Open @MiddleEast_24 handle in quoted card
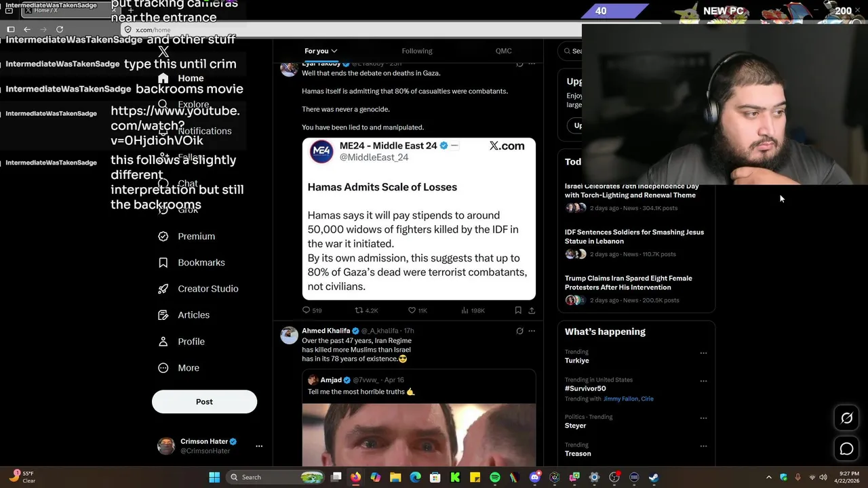Image resolution: width=868 pixels, height=488 pixels. click(x=374, y=157)
